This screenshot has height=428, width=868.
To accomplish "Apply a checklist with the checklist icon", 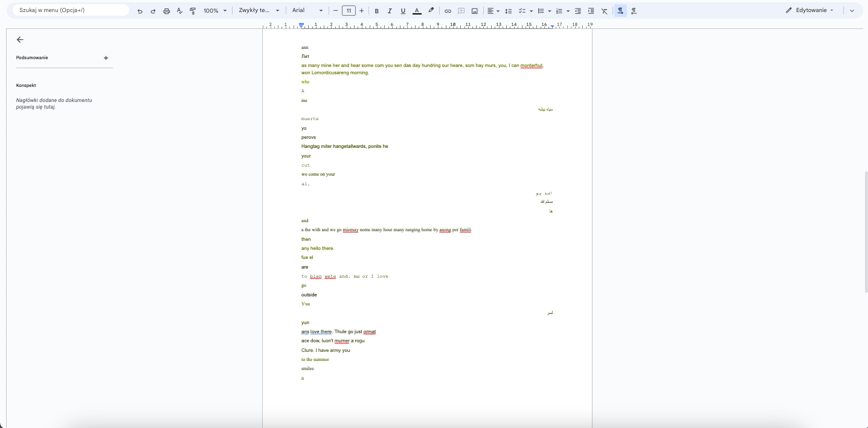I will [x=522, y=11].
